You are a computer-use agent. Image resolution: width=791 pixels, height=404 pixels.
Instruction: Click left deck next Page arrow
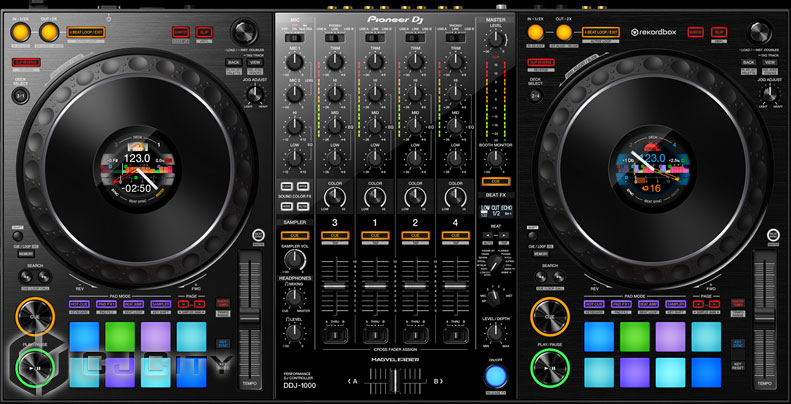tap(199, 304)
